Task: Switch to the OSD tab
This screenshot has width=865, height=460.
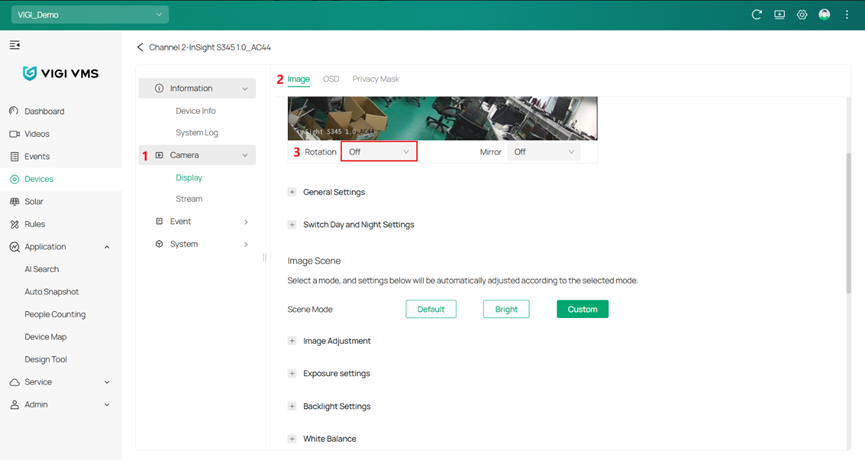Action: pos(331,79)
